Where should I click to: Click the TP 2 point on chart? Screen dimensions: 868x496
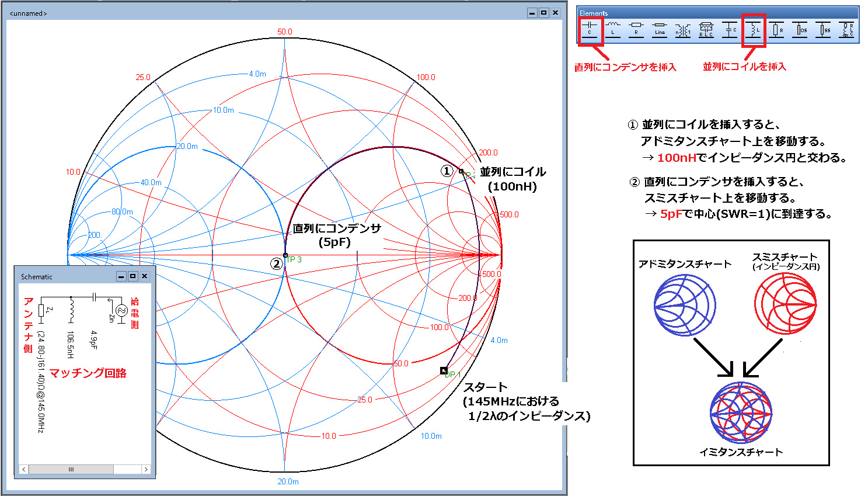click(461, 171)
